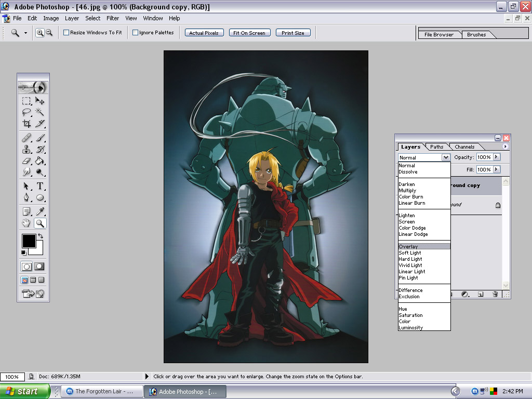
Task: Choose Overlay blend mode from list
Action: 424,247
